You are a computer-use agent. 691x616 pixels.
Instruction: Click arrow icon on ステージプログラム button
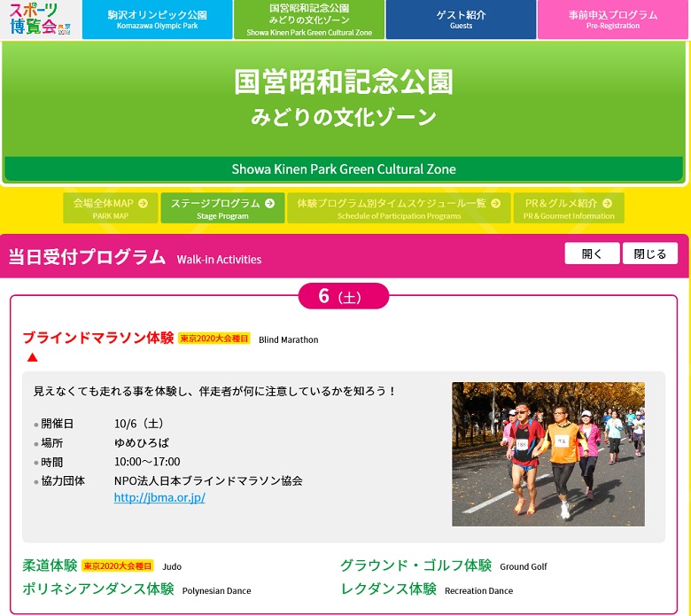[x=269, y=203]
